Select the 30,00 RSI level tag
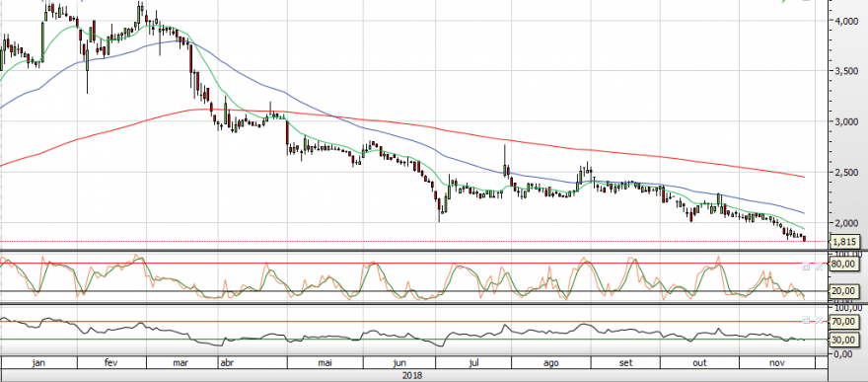Image resolution: width=868 pixels, height=382 pixels. coord(844,340)
